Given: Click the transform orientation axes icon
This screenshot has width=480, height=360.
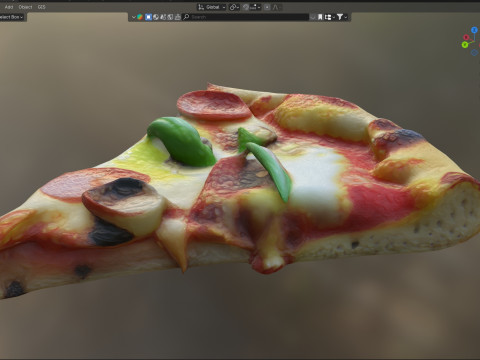Looking at the screenshot, I should pyautogui.click(x=201, y=7).
